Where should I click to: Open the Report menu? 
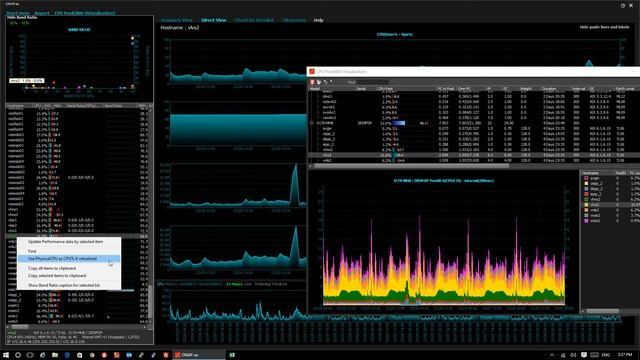click(42, 13)
